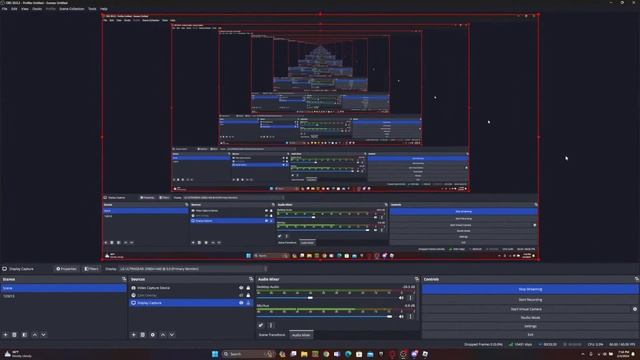The width and height of the screenshot is (640, 360).
Task: Configure virtual camera gear icon
Action: [635, 309]
